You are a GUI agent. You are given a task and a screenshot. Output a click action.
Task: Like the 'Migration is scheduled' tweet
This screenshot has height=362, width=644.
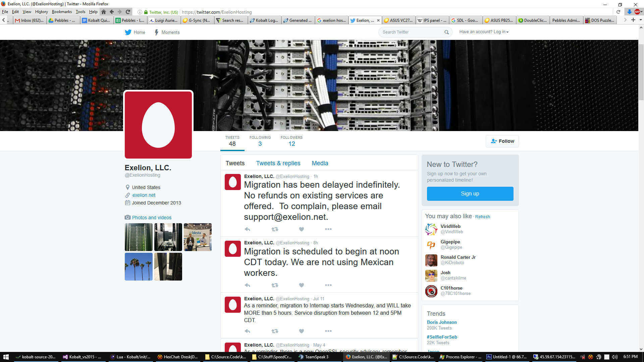tap(302, 285)
